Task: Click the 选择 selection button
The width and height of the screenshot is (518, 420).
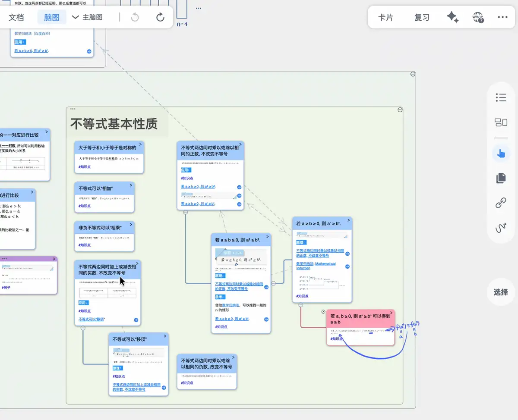Action: click(x=501, y=292)
